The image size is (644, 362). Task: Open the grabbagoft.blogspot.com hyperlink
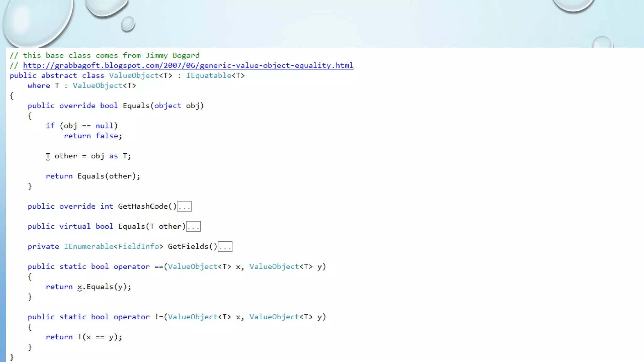[x=188, y=65]
